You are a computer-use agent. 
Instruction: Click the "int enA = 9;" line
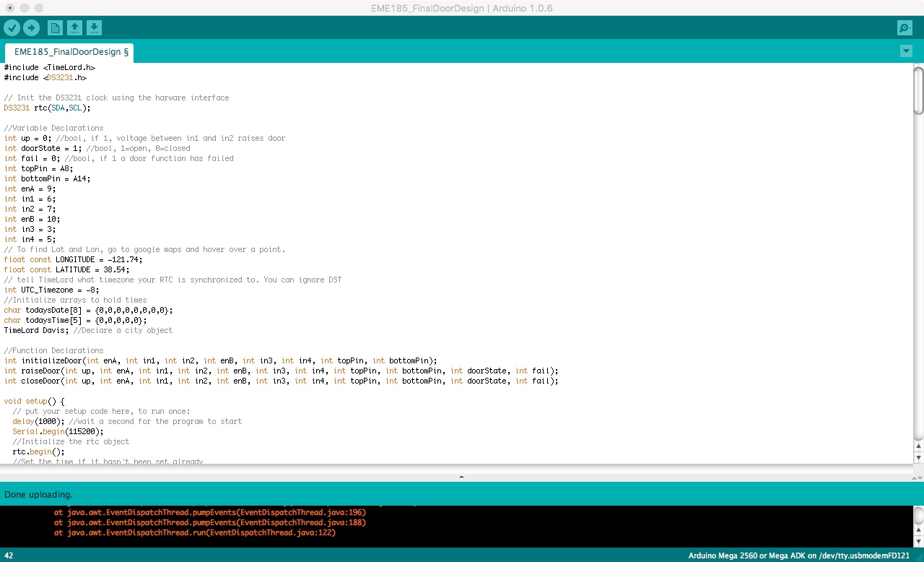[30, 189]
